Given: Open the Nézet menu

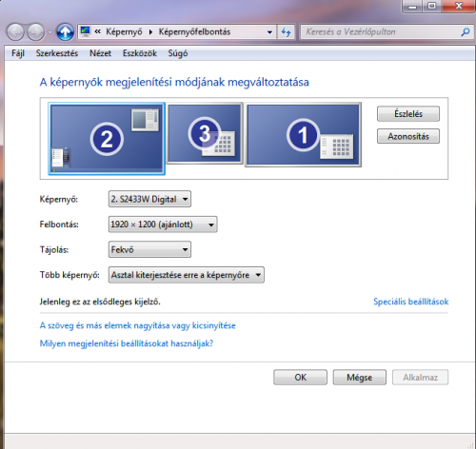Looking at the screenshot, I should click(100, 53).
